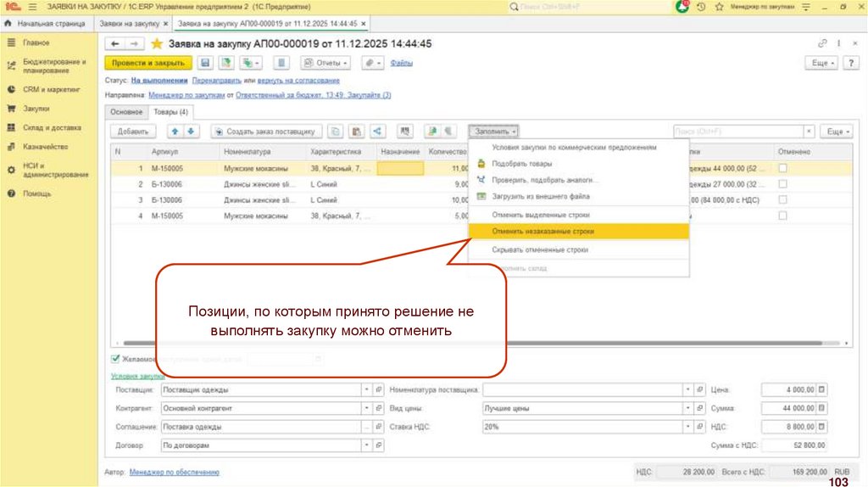Tick Отменено checkbox in row 2
The width and height of the screenshot is (868, 487).
782,184
